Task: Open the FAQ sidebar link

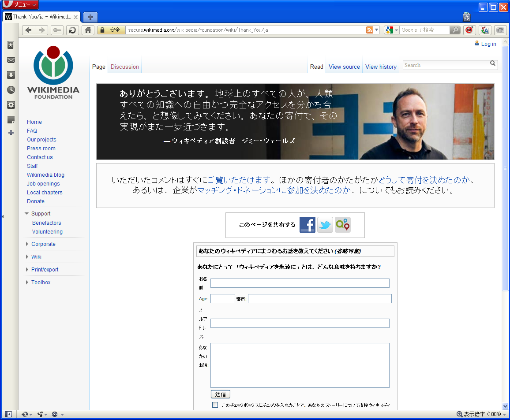Action: pos(32,130)
